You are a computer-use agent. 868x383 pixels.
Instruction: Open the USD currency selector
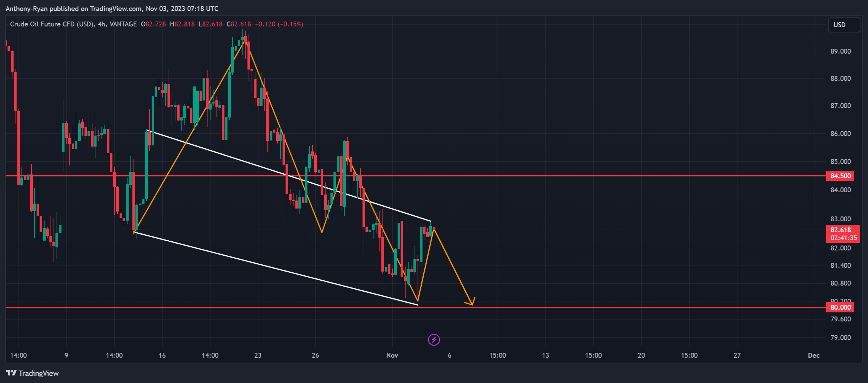(844, 25)
